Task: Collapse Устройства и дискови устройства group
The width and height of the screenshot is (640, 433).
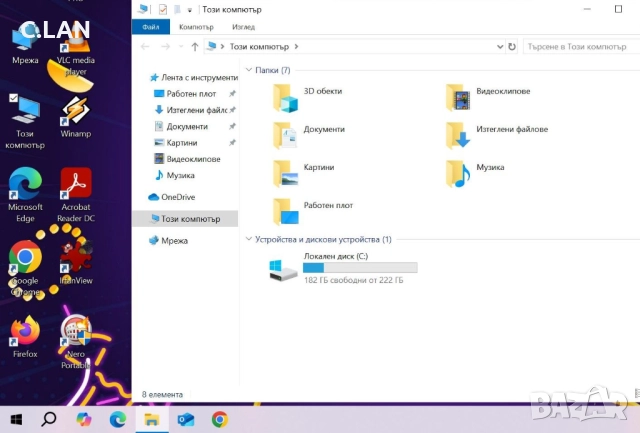Action: click(249, 239)
